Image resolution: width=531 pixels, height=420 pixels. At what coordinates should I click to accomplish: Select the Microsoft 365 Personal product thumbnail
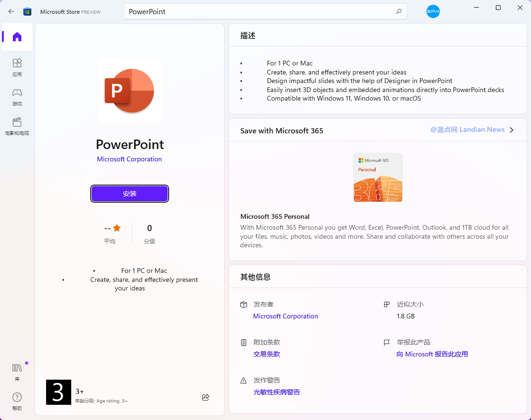tap(378, 177)
